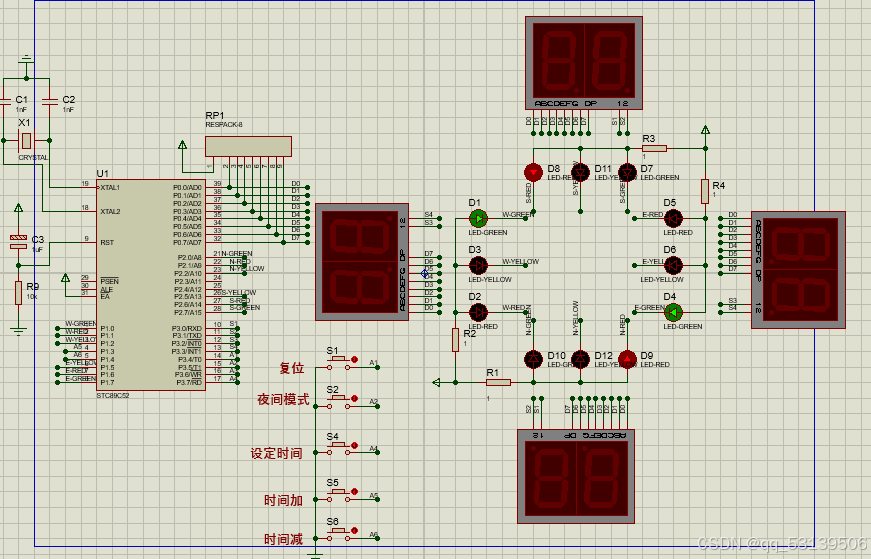
Task: Click the S1 reset (复位) push button
Action: [339, 362]
